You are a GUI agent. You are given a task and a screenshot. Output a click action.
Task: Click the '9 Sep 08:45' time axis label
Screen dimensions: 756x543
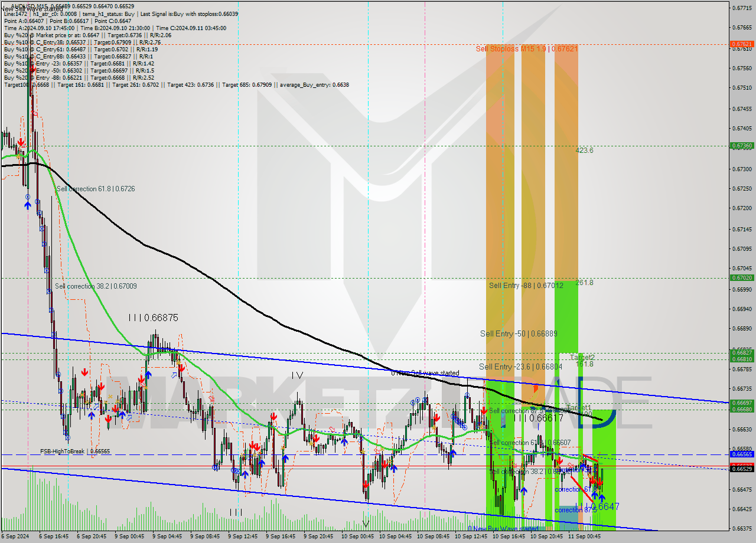204,537
